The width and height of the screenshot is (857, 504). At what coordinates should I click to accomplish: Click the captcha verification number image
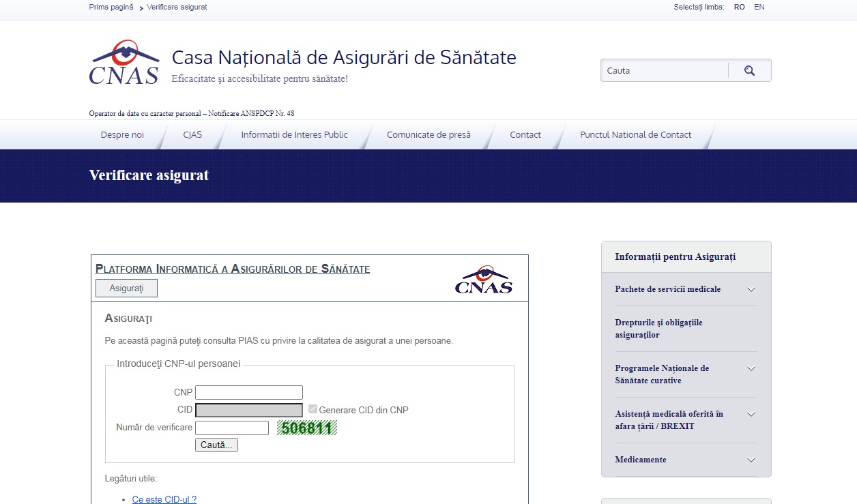pos(307,428)
